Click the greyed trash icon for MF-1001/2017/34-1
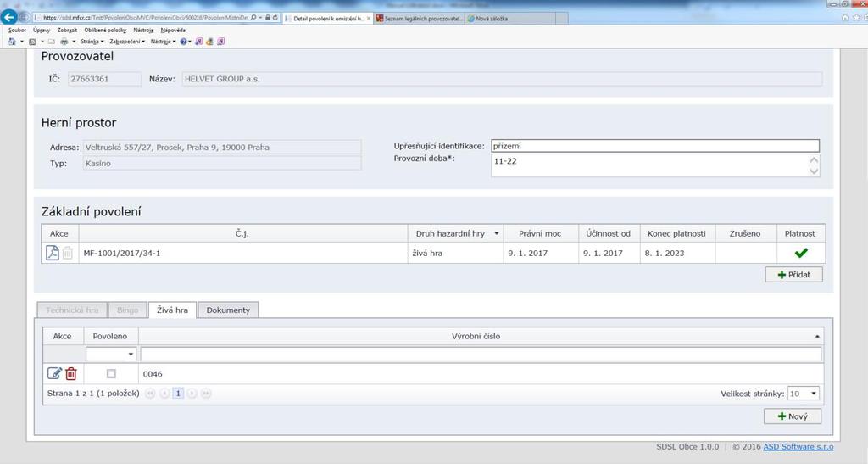Viewport: 868px width, 464px height. coord(68,253)
